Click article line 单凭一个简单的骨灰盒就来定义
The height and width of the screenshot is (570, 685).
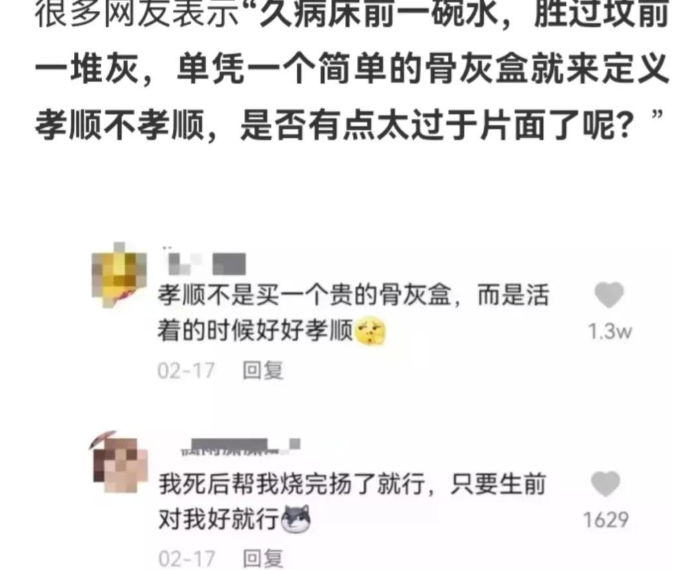pyautogui.click(x=423, y=69)
